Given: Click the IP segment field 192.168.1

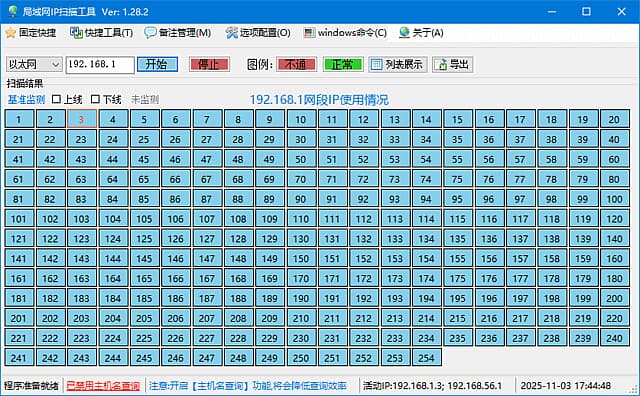Looking at the screenshot, I should pos(100,65).
